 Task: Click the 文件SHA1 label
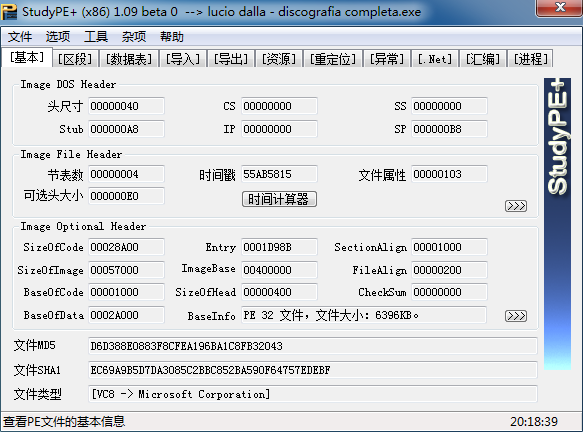(x=37, y=370)
